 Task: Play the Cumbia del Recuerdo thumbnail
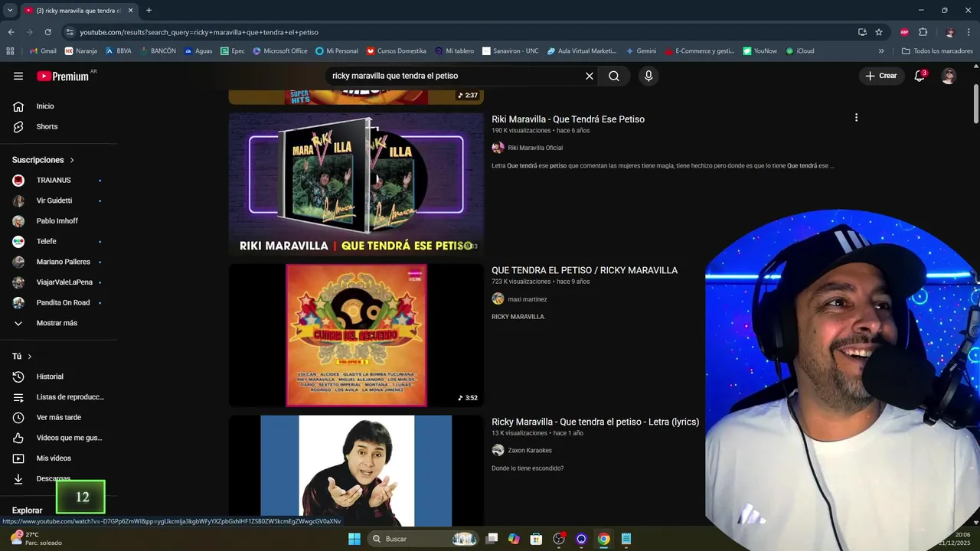click(356, 335)
